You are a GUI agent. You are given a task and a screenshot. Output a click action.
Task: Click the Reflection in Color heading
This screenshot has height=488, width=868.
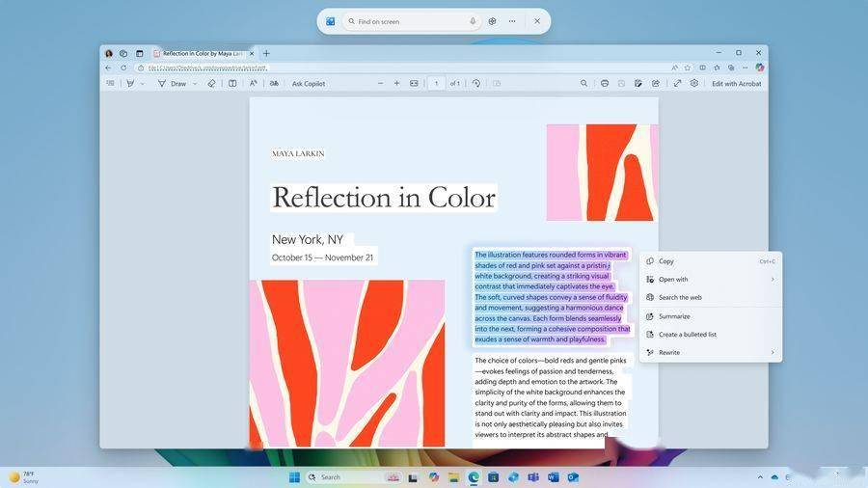point(384,198)
